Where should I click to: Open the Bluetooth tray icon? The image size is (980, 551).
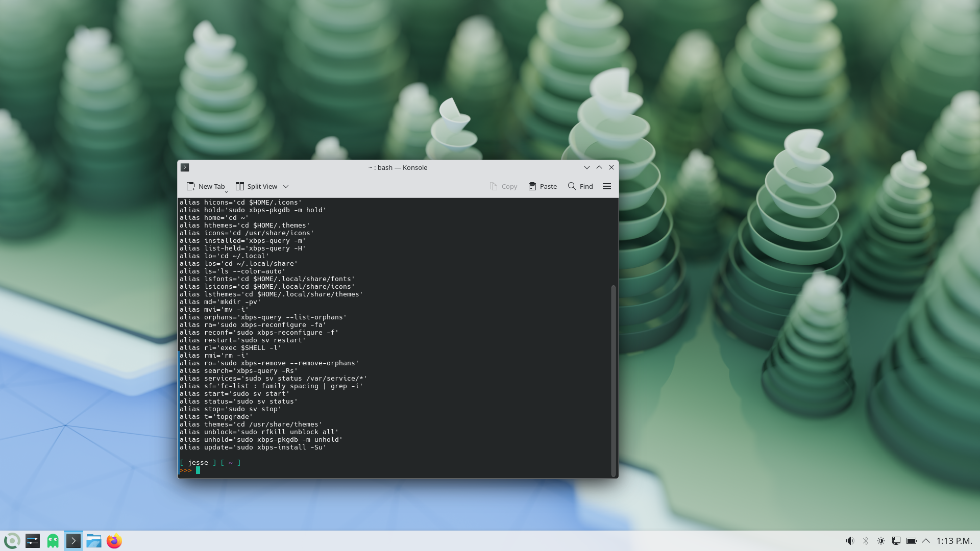[x=866, y=541]
